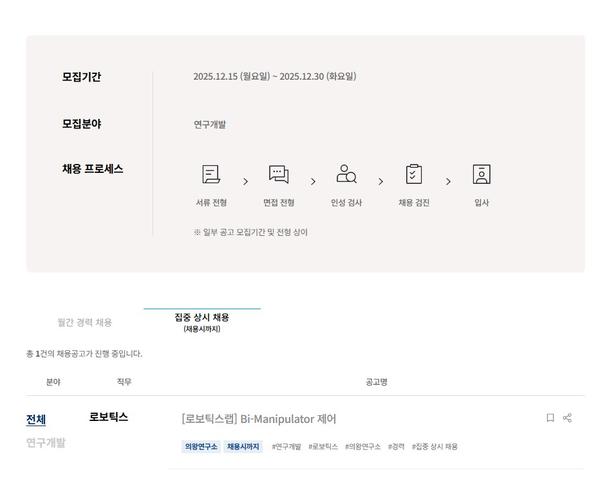Open the [로보틱스랩] Bi-Manipulator 제어 posting

(259, 419)
